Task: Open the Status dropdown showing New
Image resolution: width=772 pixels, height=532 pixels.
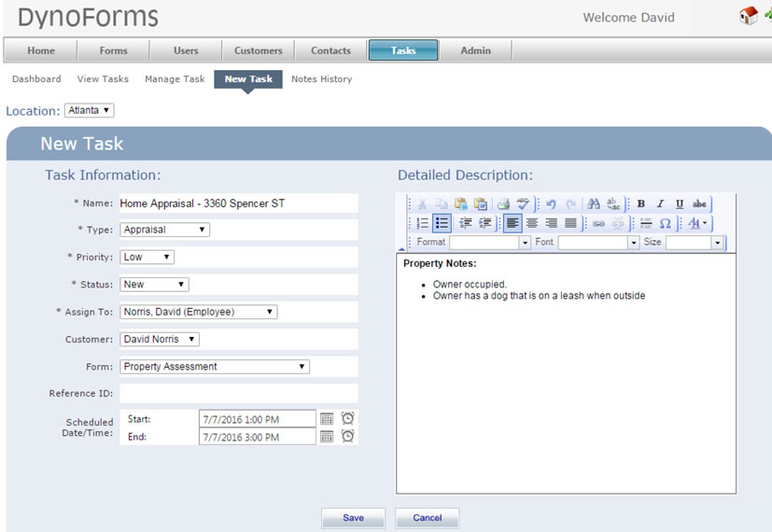Action: (154, 285)
